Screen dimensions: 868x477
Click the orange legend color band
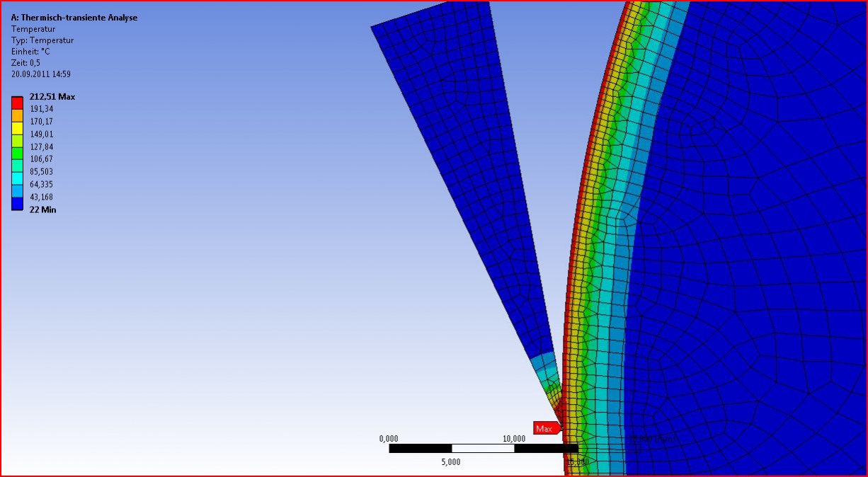coord(18,115)
